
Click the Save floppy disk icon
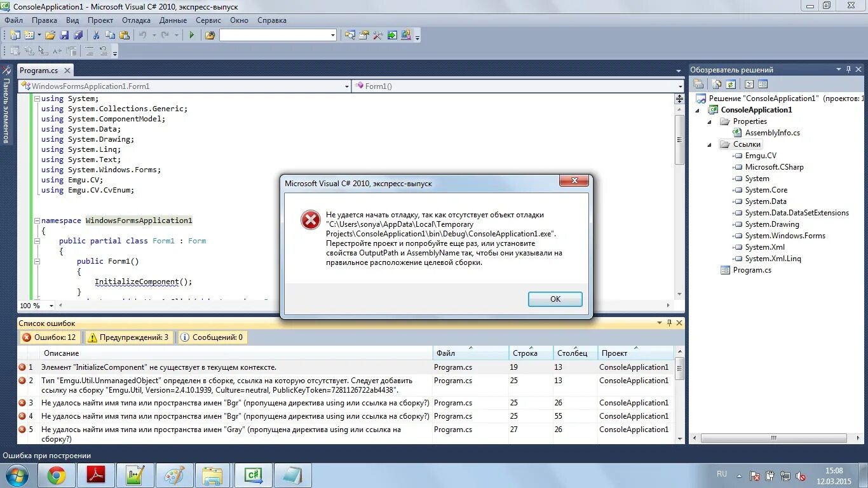[64, 35]
